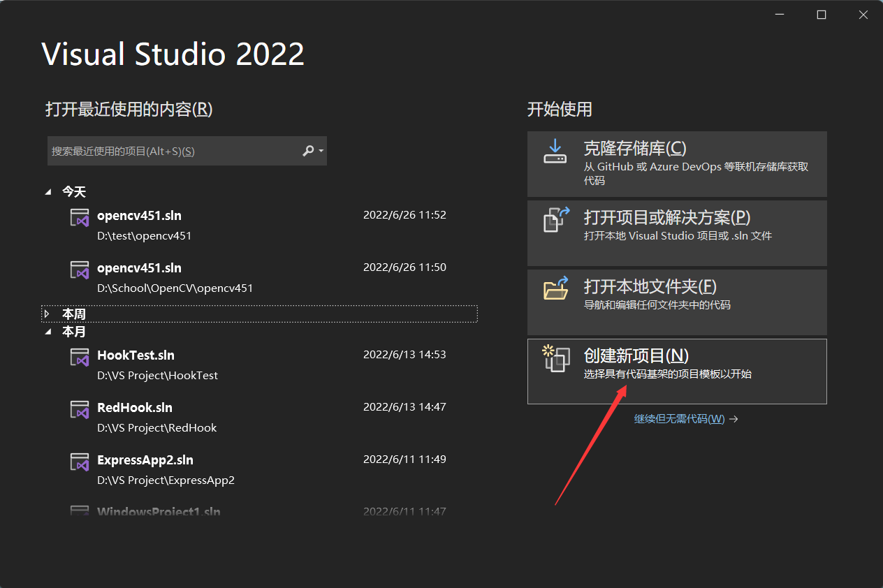
Task: Maximize the Visual Studio window
Action: [x=822, y=15]
